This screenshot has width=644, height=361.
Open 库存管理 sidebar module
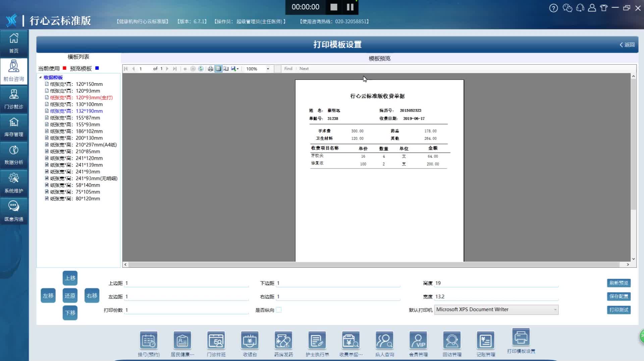[14, 127]
